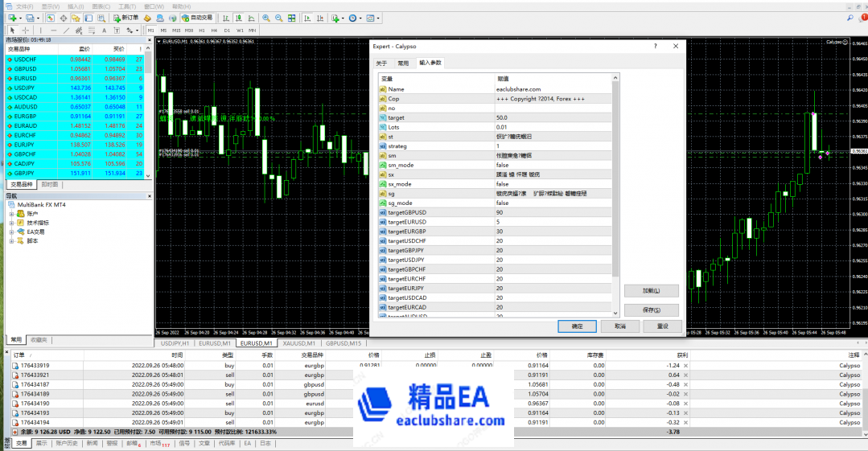Open the Indicators list dropdown arrow
868x451 pixels.
[343, 18]
